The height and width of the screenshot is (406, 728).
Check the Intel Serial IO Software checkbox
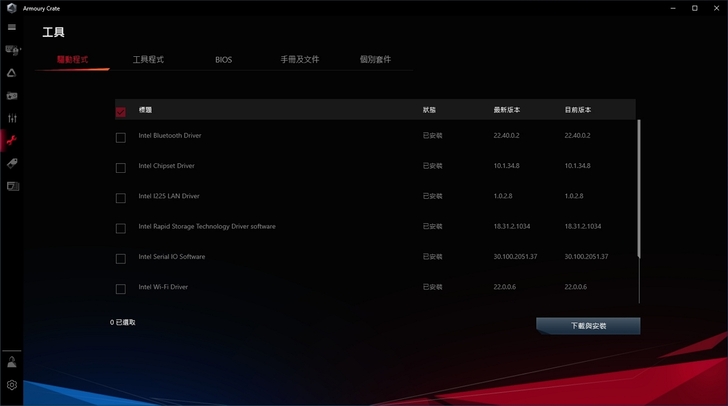121,259
